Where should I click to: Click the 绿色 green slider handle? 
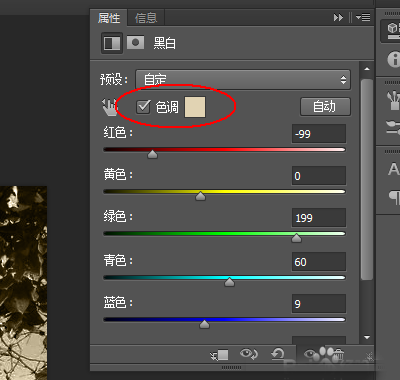296,238
